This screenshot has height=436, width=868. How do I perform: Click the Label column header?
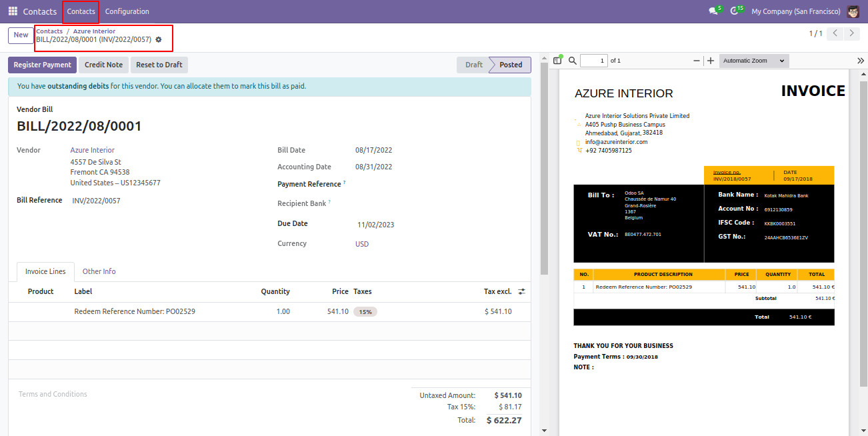click(x=83, y=291)
